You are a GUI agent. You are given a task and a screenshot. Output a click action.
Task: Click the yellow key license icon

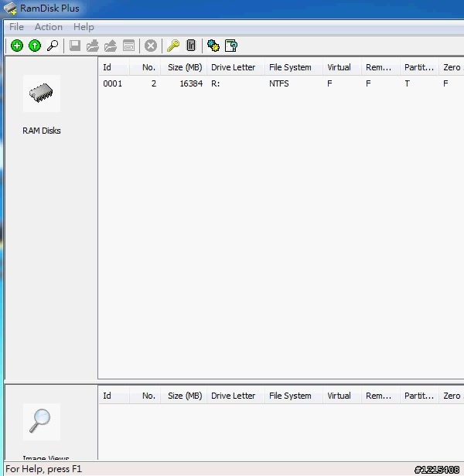point(173,46)
